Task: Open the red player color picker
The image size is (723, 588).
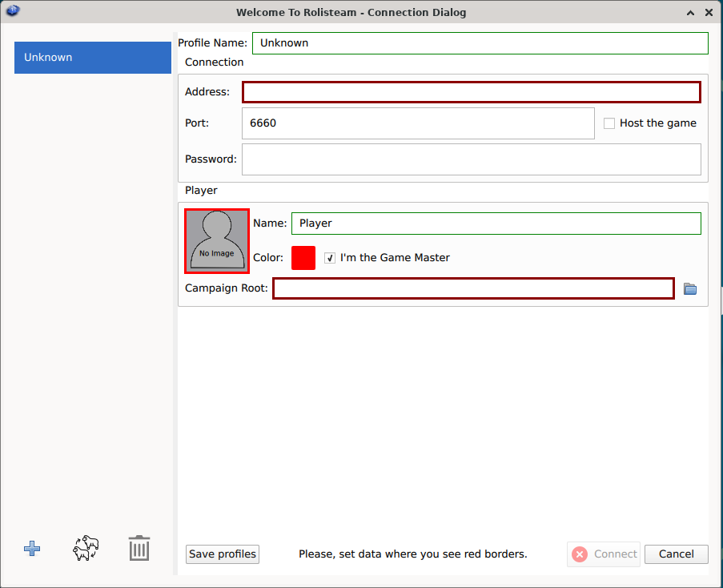Action: (x=303, y=258)
